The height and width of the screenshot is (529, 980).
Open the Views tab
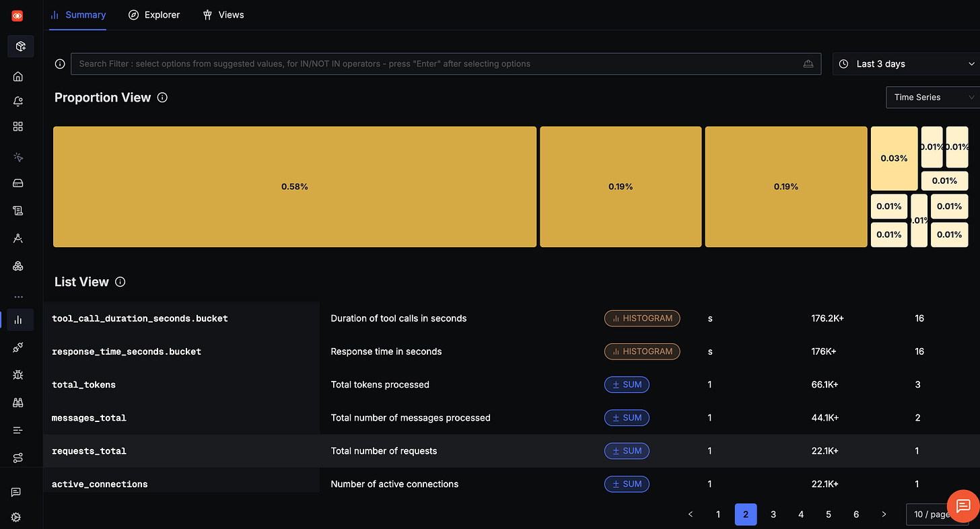[x=223, y=14]
